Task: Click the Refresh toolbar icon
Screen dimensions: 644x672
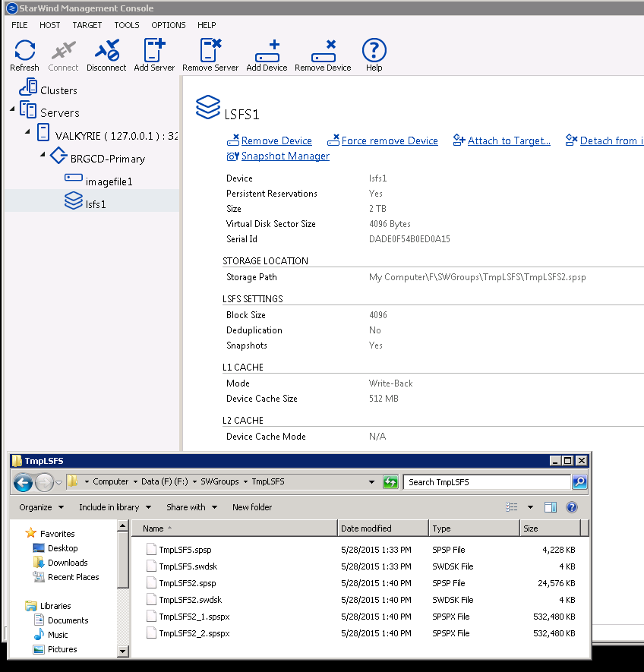Action: [24, 50]
